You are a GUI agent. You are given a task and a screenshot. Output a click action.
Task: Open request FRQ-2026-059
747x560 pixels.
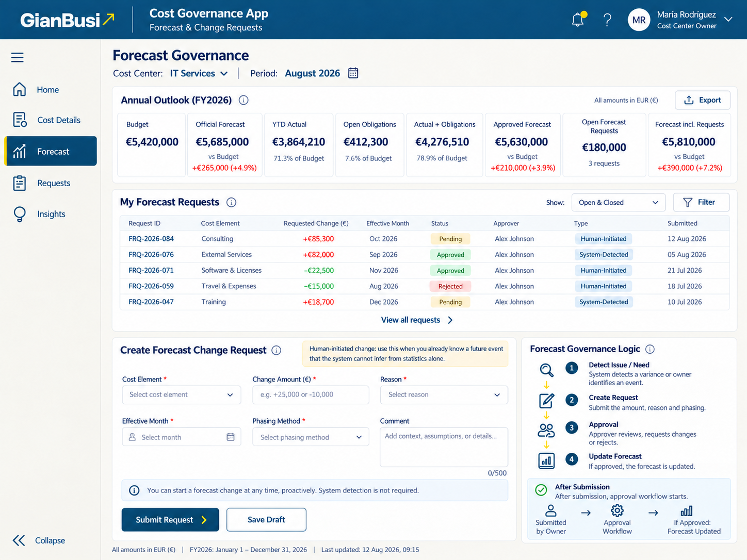click(x=151, y=286)
